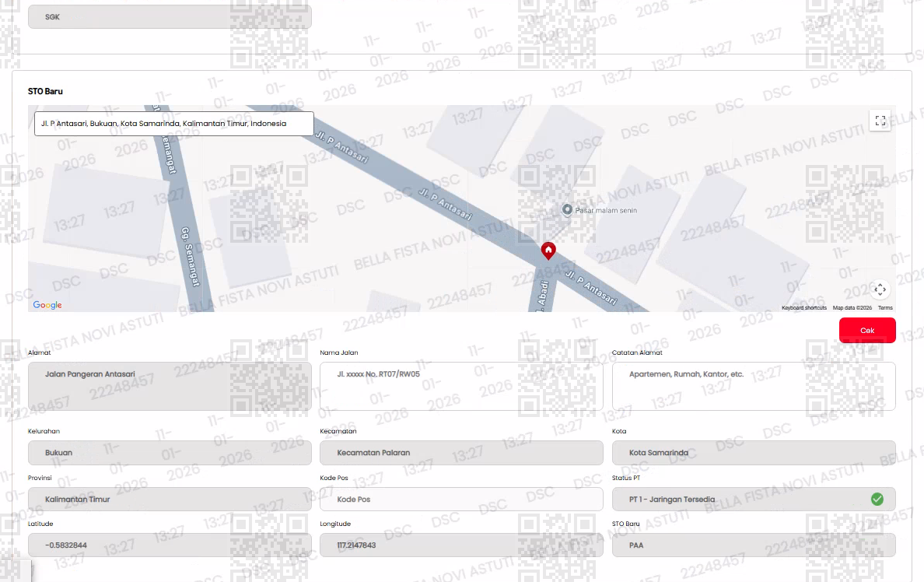Click the Latitude value field

(x=170, y=545)
